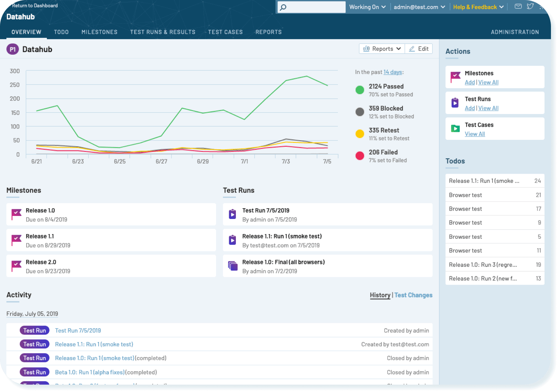Click the magnifier icon in the search box
This screenshot has width=558, height=392.
click(282, 7)
